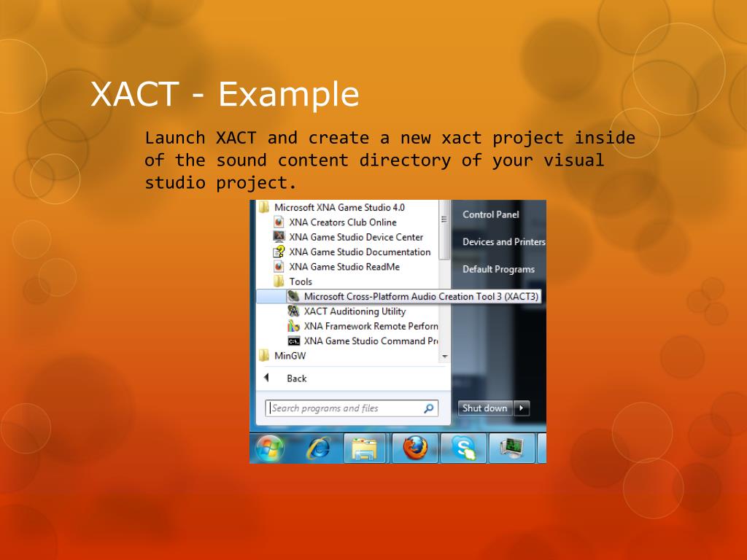Open the Windows Start orb
This screenshot has width=747, height=560.
tap(269, 448)
